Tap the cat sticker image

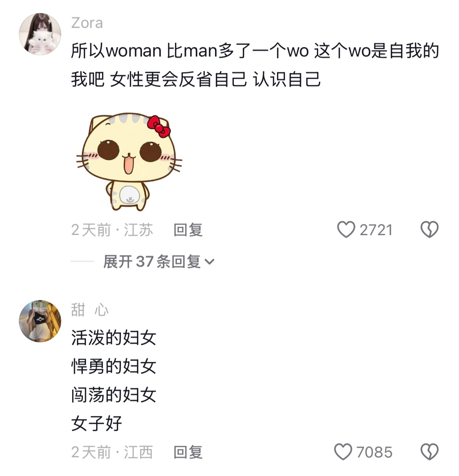click(129, 162)
